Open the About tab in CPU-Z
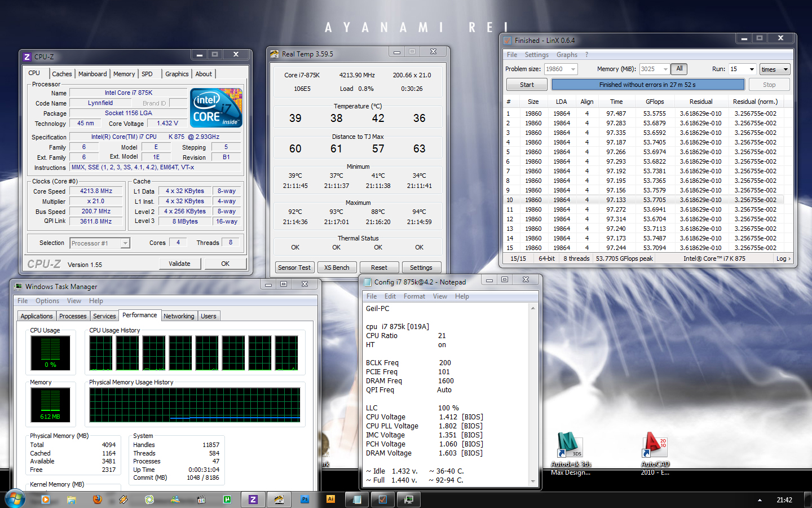This screenshot has height=508, width=812. point(204,74)
